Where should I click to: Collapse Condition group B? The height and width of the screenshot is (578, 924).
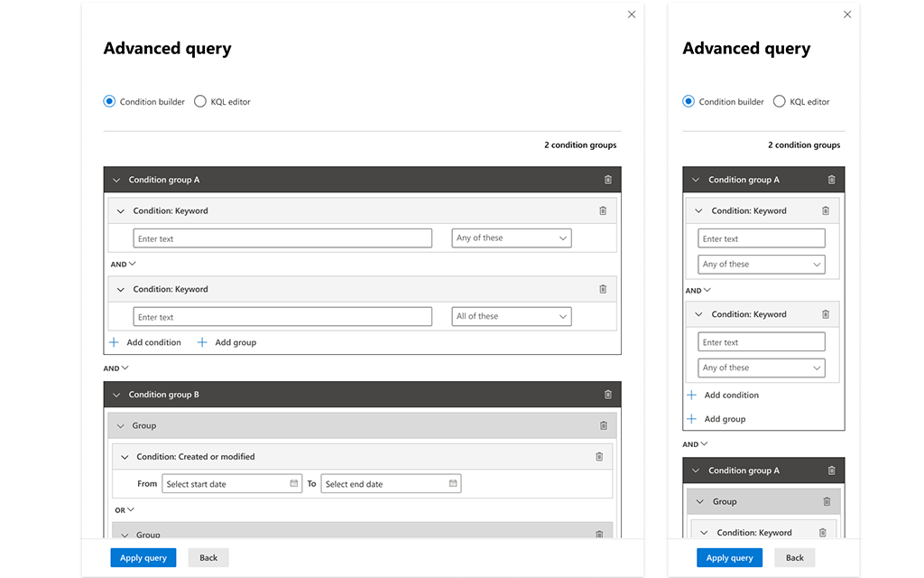click(x=116, y=395)
